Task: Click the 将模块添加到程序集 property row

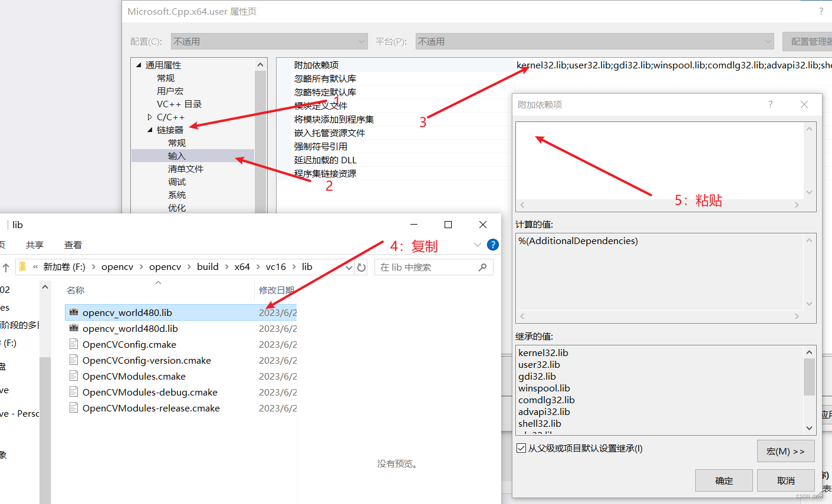Action: coord(395,119)
